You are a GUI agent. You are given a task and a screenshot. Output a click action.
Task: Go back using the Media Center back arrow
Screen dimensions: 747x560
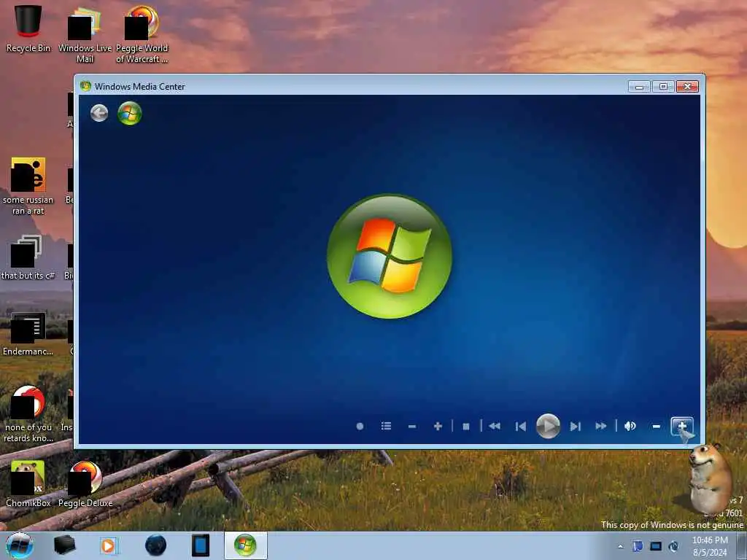tap(99, 113)
